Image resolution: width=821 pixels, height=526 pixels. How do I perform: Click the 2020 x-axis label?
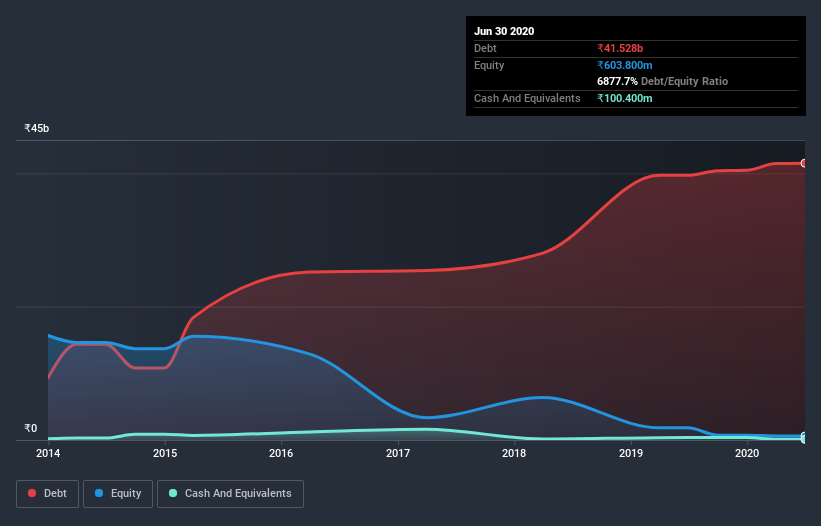tap(747, 453)
